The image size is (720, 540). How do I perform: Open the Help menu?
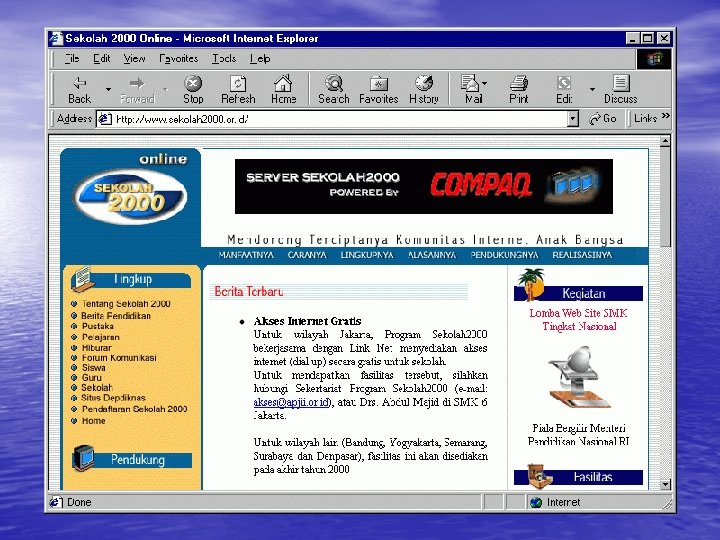click(260, 59)
